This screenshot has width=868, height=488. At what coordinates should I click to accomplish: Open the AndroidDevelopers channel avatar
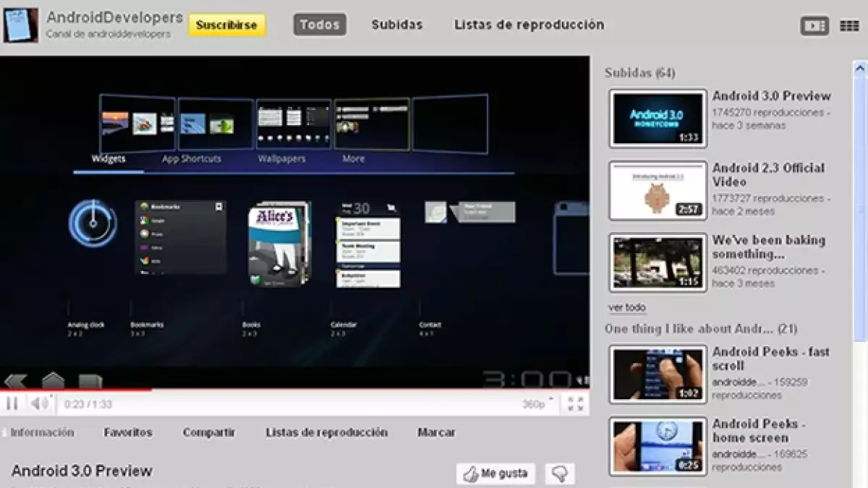21,25
